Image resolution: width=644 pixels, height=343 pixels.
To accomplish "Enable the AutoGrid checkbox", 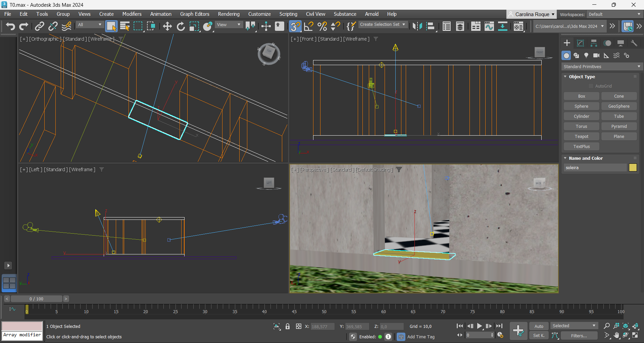I will coord(591,86).
